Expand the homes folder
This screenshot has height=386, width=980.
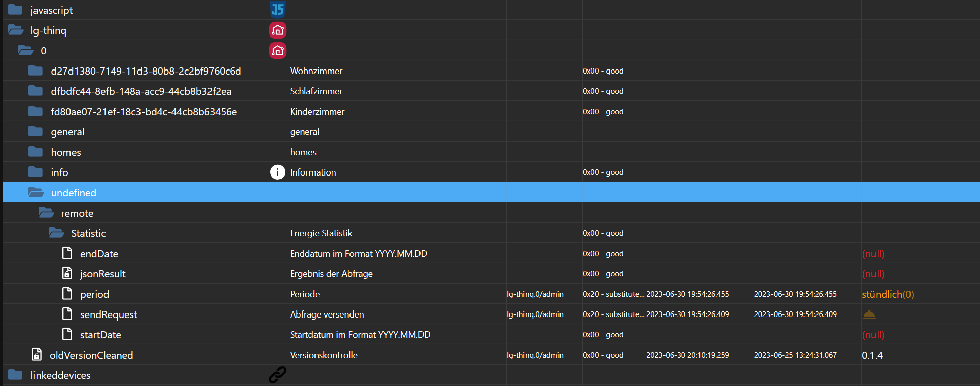(36, 152)
